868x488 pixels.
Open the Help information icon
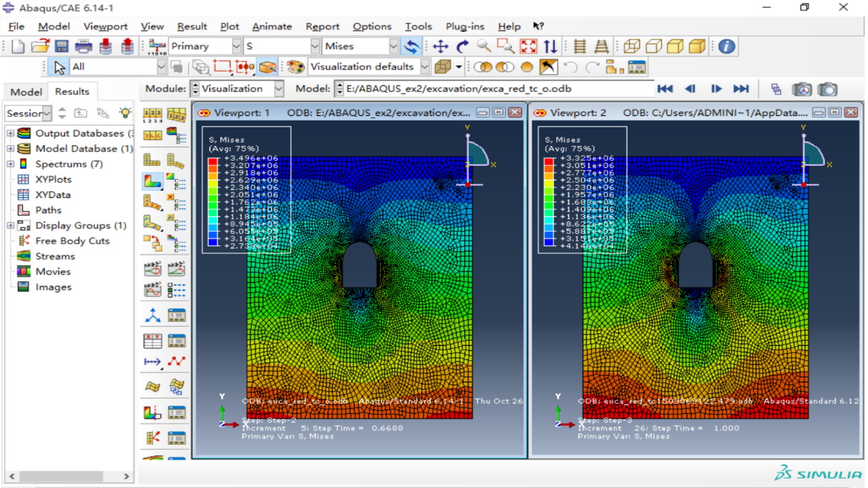pyautogui.click(x=727, y=46)
